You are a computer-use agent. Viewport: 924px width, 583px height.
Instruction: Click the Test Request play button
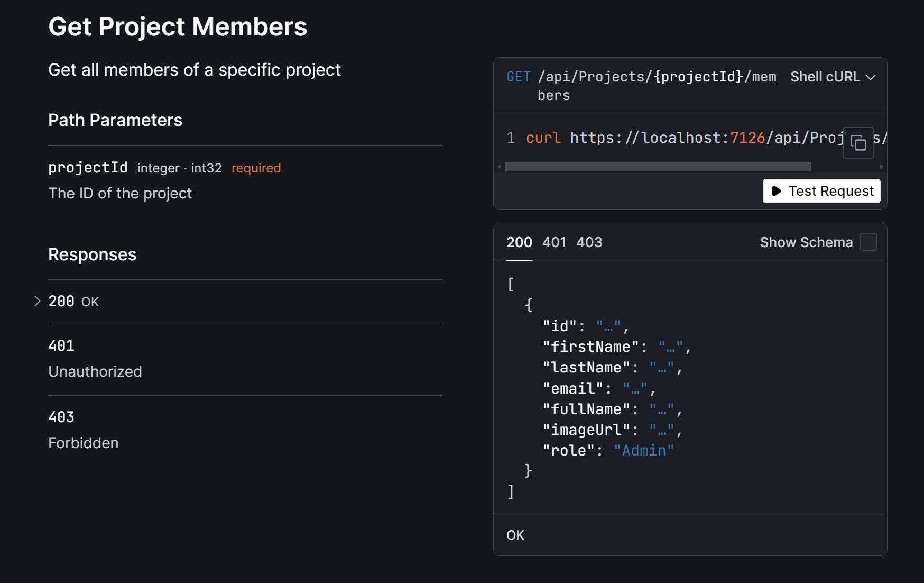click(821, 191)
